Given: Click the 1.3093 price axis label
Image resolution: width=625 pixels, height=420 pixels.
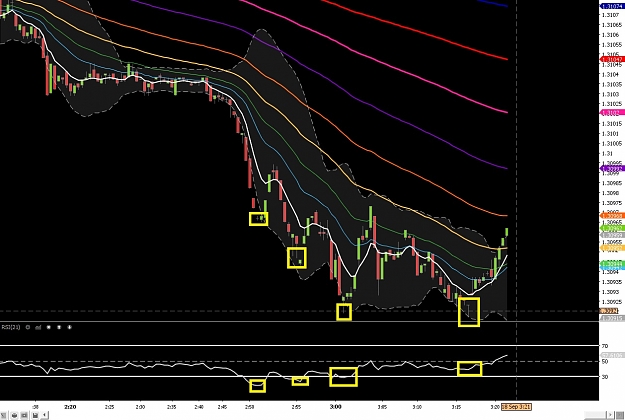Looking at the screenshot, I should pyautogui.click(x=611, y=292).
